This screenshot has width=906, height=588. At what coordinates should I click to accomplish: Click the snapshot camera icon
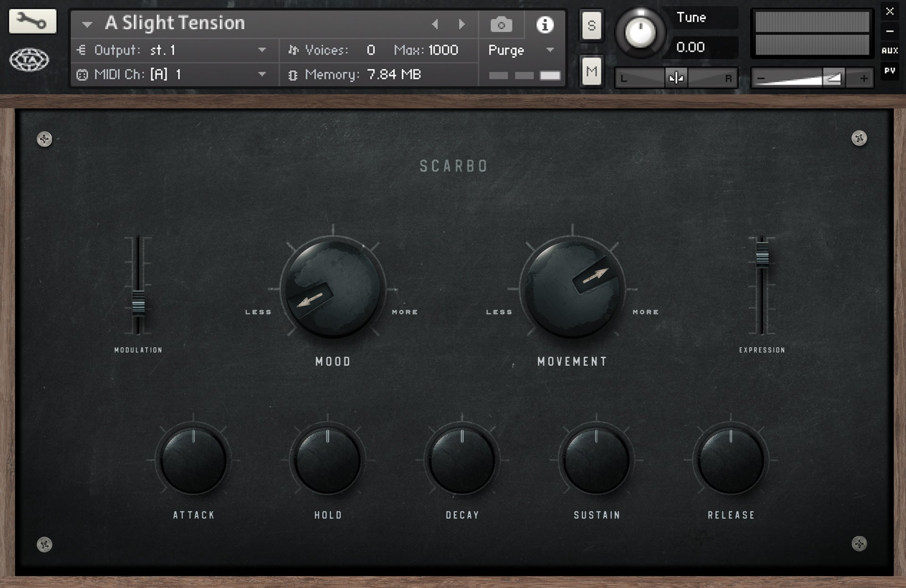[502, 25]
